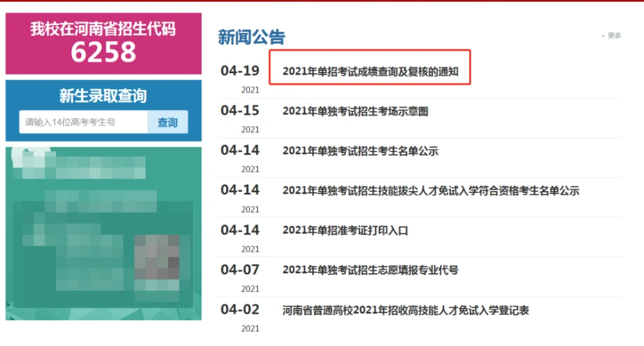Open 2021年单独考试招生考生名单公示 link

(360, 151)
